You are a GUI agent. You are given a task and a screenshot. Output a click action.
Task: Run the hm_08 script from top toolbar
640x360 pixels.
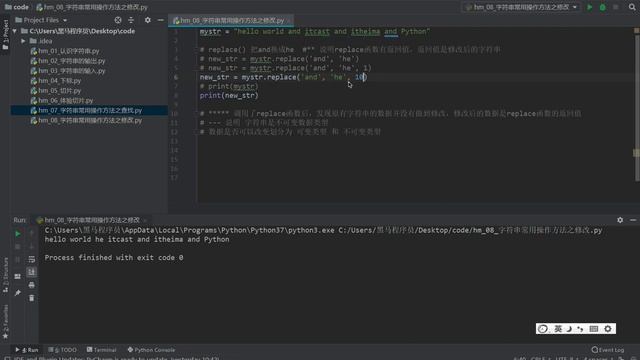589,7
